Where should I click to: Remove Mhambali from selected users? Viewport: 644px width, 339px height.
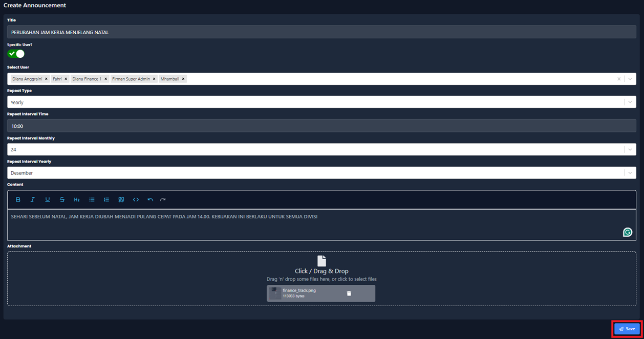[183, 79]
